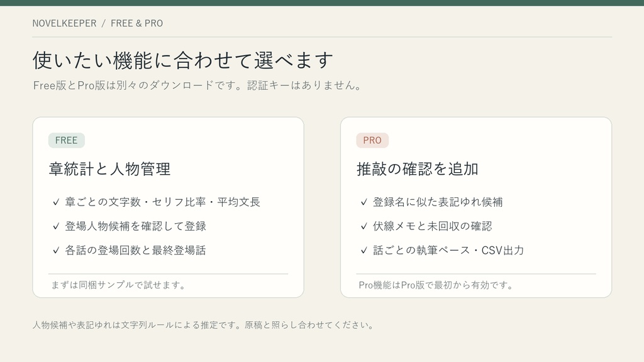Click the NOVELKEEPER breadcrumb text

click(65, 23)
